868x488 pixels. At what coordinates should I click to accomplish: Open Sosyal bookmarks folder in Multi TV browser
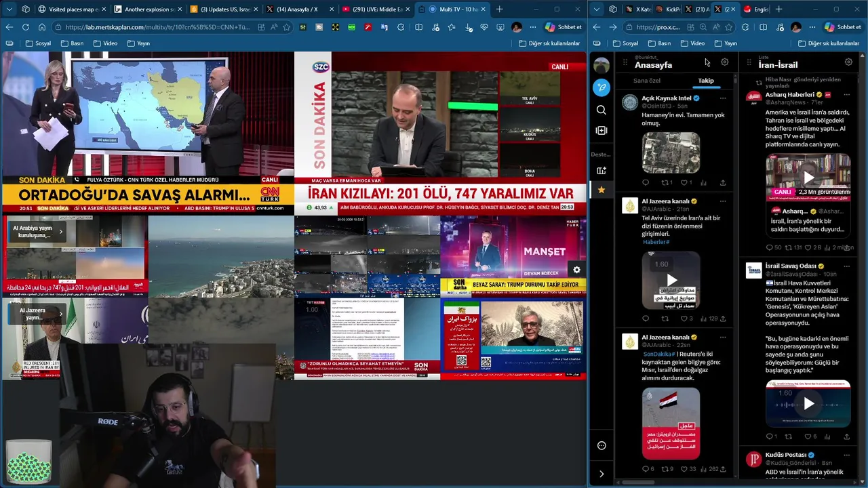coord(38,43)
